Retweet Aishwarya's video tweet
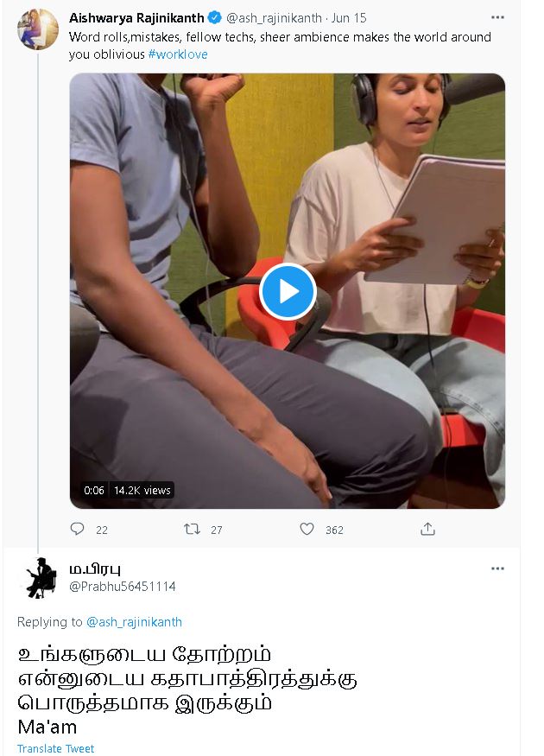Image resolution: width=544 pixels, height=756 pixels. [193, 529]
